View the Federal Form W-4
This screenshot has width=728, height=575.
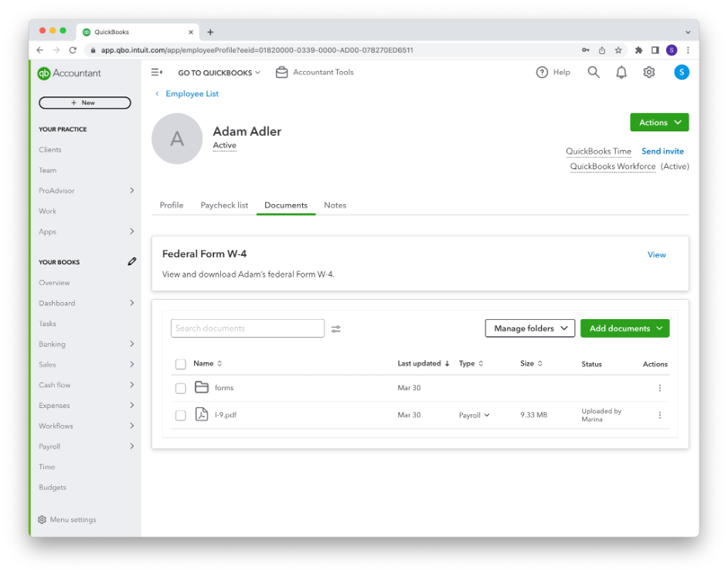pyautogui.click(x=656, y=254)
